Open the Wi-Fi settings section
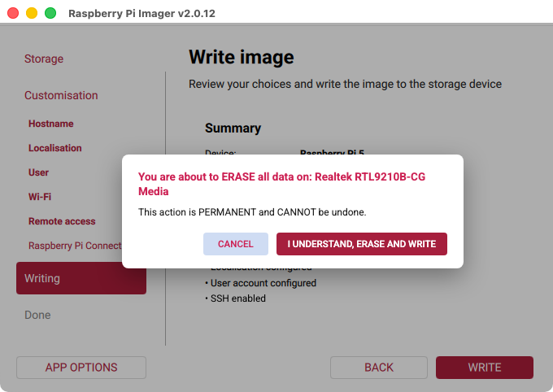 40,197
